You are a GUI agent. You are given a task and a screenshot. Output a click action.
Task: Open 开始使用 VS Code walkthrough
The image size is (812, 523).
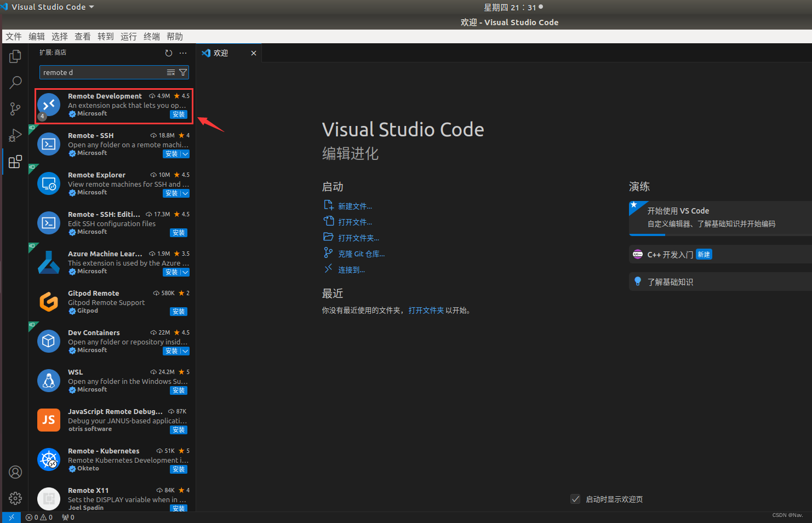(720, 217)
